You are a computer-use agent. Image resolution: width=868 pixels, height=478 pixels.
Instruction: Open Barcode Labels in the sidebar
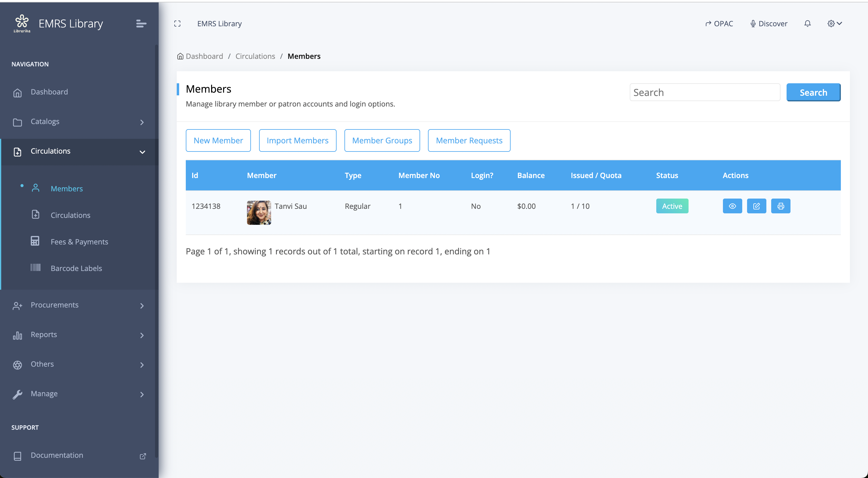[76, 268]
